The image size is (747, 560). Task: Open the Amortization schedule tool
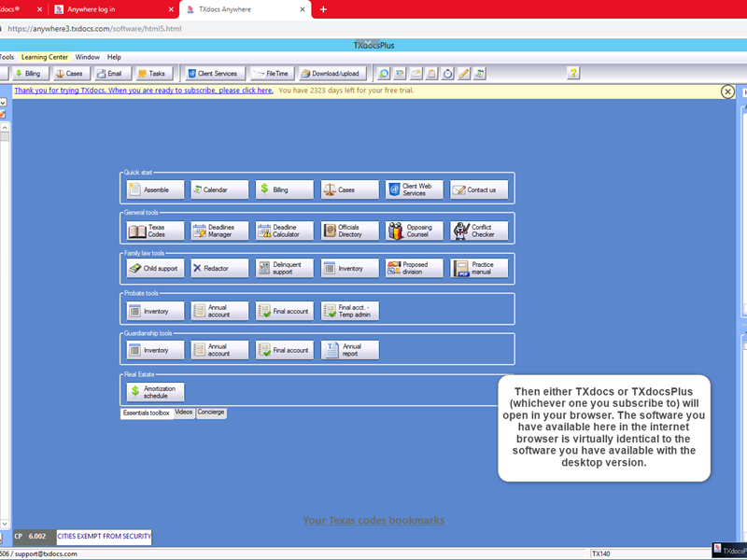pos(155,392)
